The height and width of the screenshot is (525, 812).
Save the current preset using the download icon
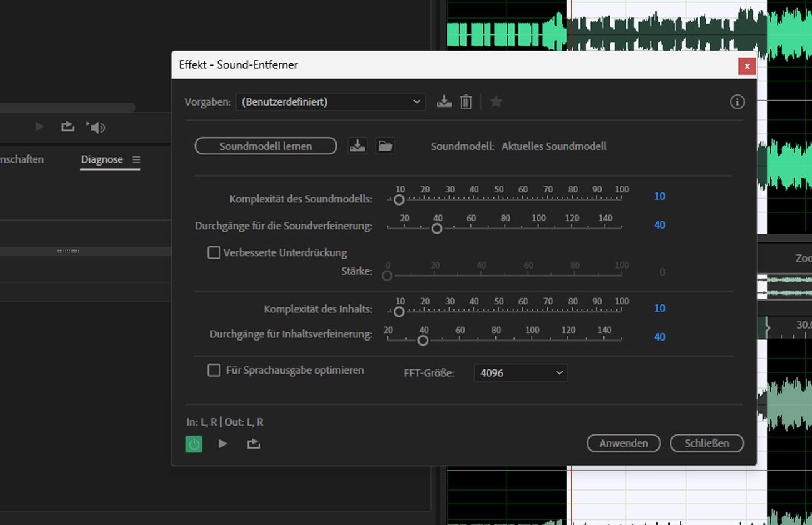coord(444,101)
